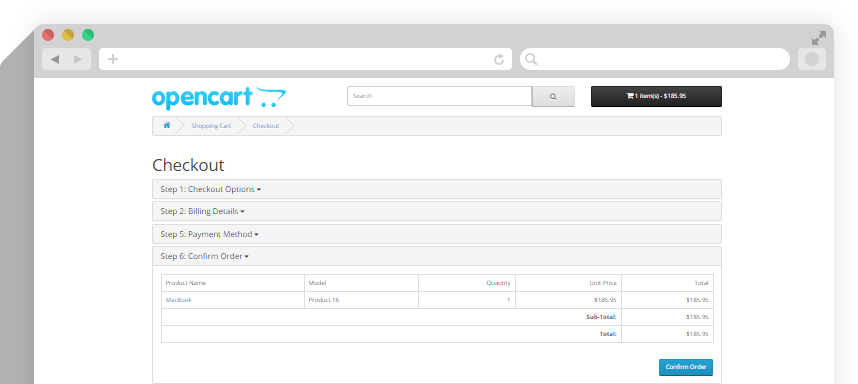The image size is (858, 384).
Task: Expand Step 1: Checkout Options
Action: coord(211,189)
